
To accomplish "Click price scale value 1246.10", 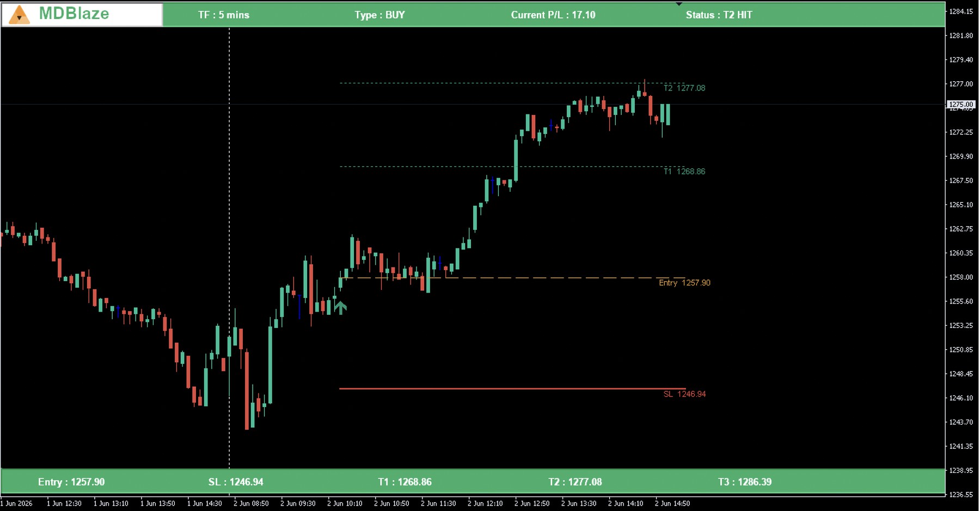I will 961,398.
